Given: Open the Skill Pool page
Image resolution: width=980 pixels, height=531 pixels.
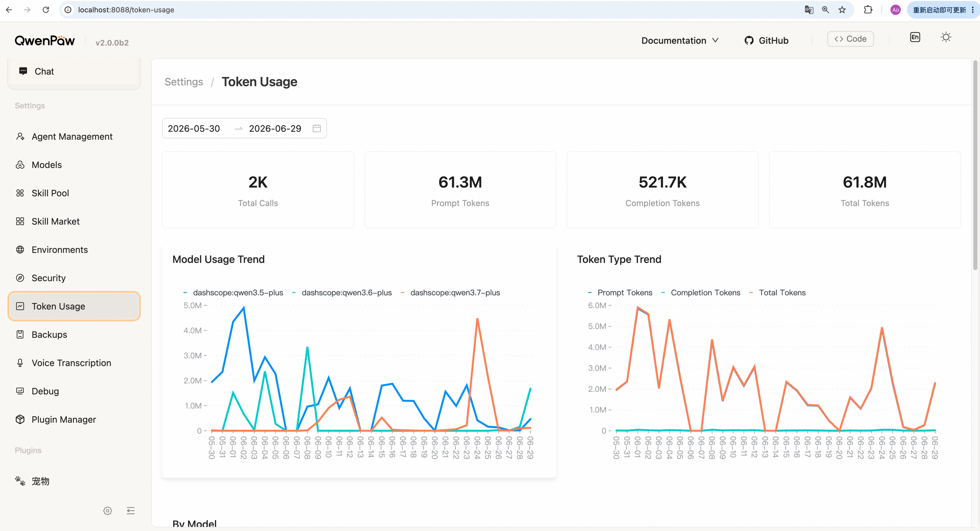Looking at the screenshot, I should click(x=74, y=193).
